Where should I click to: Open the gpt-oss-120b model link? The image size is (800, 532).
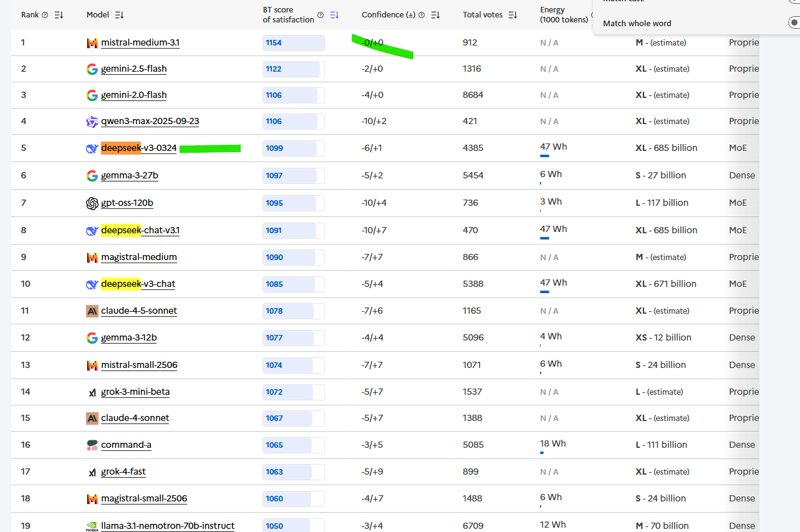(127, 203)
